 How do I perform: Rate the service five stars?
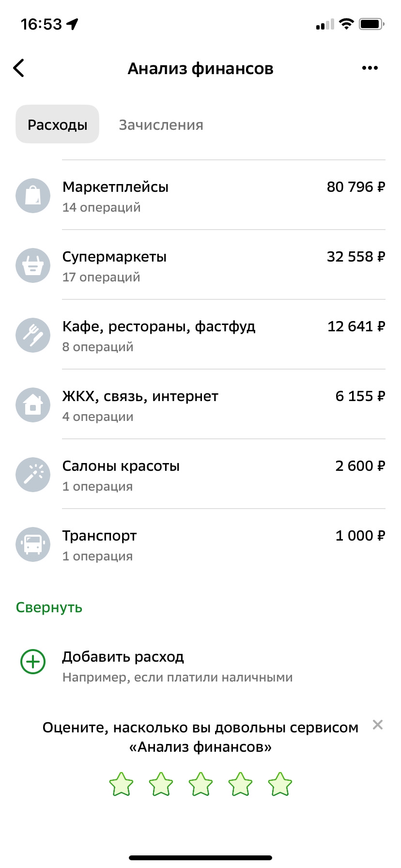tap(280, 785)
